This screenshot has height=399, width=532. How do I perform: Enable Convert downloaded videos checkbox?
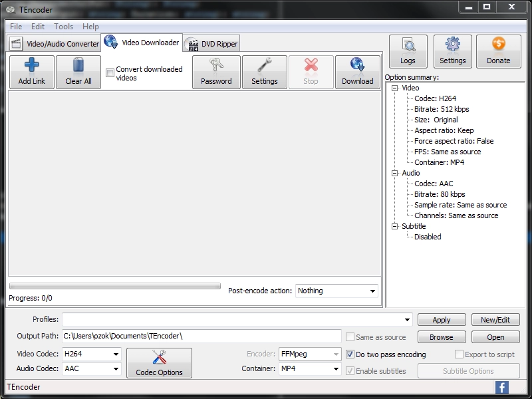click(110, 73)
